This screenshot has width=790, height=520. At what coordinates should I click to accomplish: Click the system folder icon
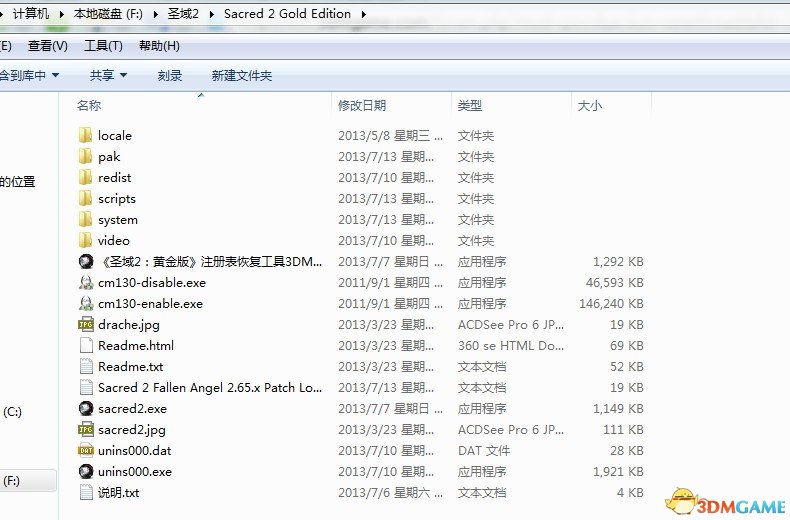(86, 219)
